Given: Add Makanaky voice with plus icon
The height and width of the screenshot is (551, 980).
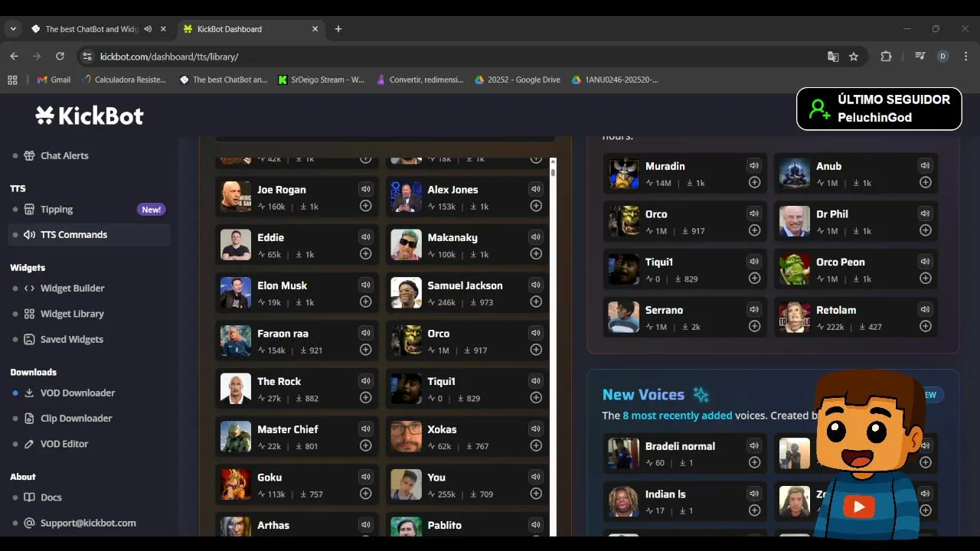Looking at the screenshot, I should point(535,254).
